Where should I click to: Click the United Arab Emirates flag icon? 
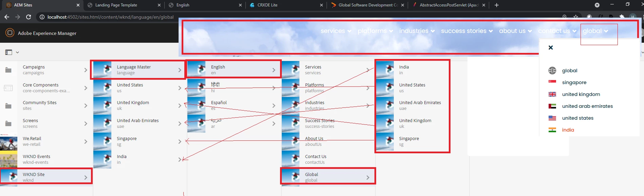point(552,106)
